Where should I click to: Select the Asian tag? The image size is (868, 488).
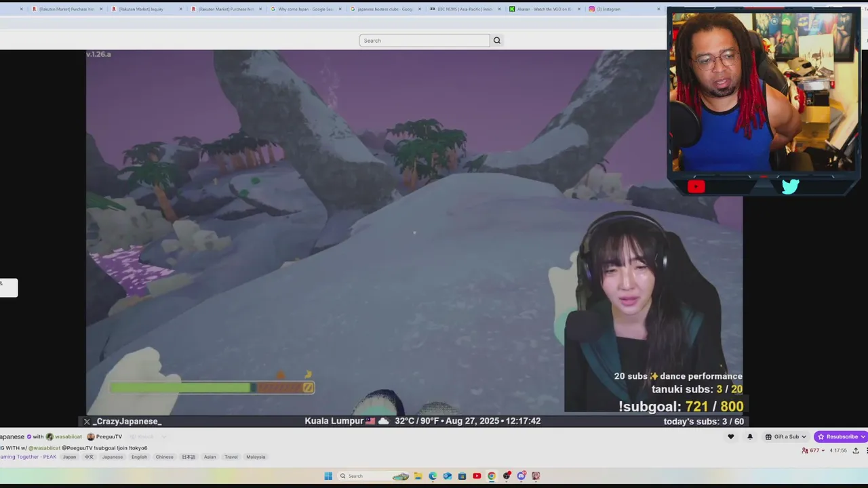[210, 457]
